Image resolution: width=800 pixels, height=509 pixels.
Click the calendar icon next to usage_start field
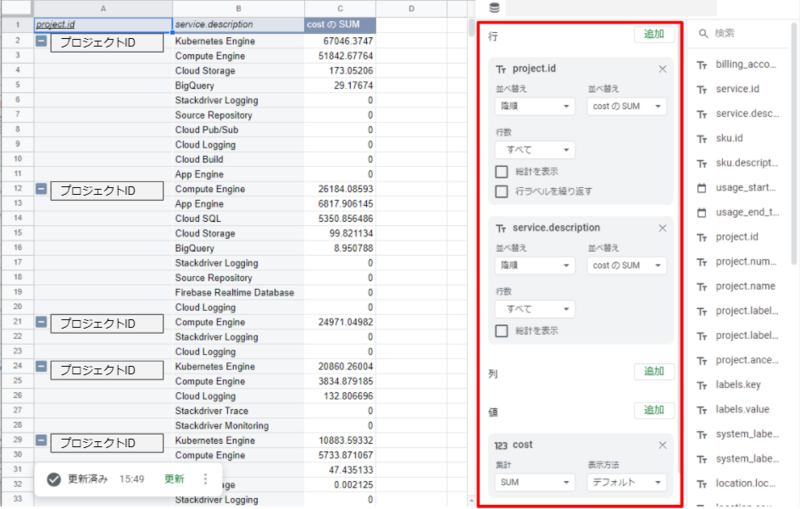(x=702, y=188)
